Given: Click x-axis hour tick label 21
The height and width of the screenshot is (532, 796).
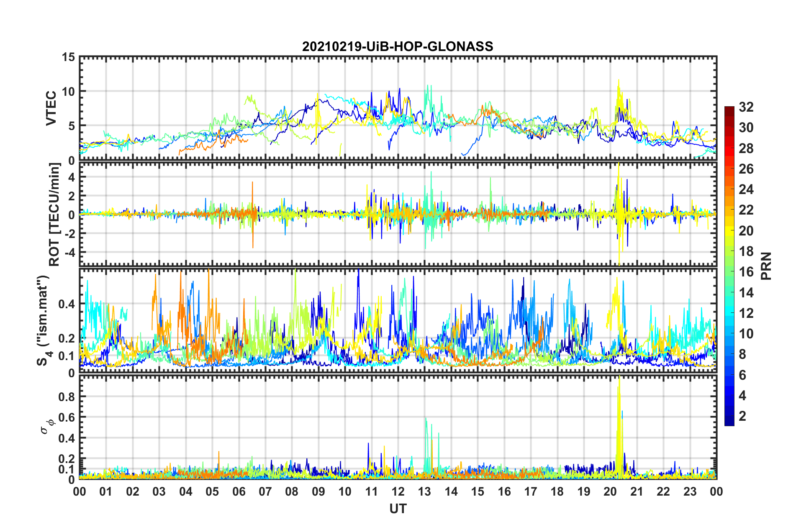Looking at the screenshot, I should [637, 491].
